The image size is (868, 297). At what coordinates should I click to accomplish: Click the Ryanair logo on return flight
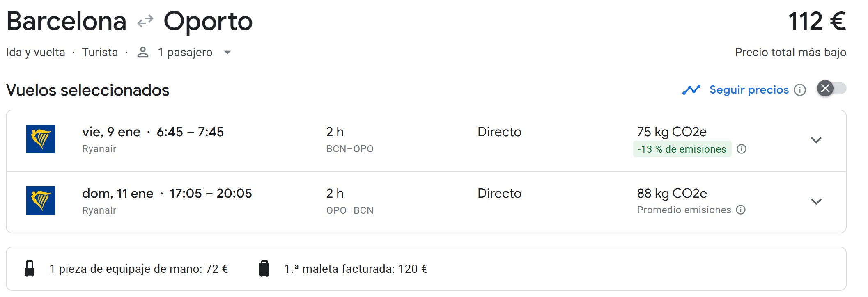[x=41, y=201]
